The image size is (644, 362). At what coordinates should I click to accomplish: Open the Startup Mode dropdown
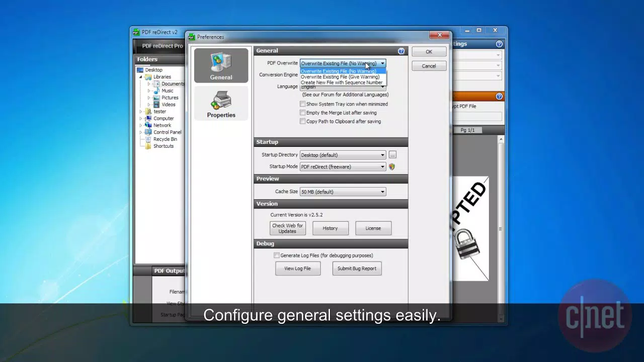[382, 166]
